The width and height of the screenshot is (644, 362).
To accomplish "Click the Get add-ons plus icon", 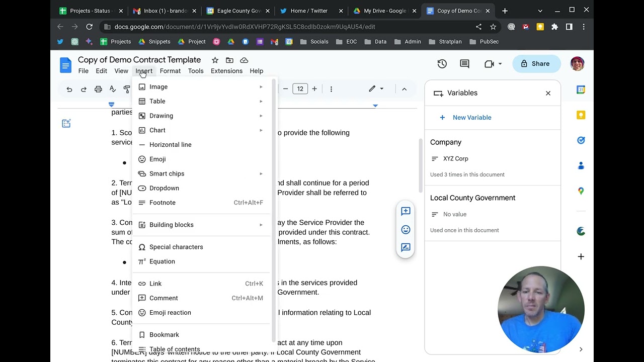I will (581, 256).
